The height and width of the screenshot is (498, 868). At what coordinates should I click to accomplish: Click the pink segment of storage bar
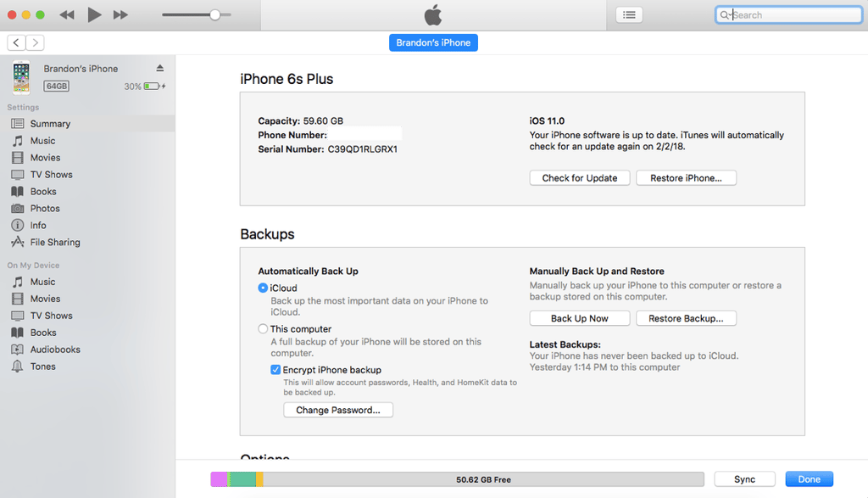point(219,479)
